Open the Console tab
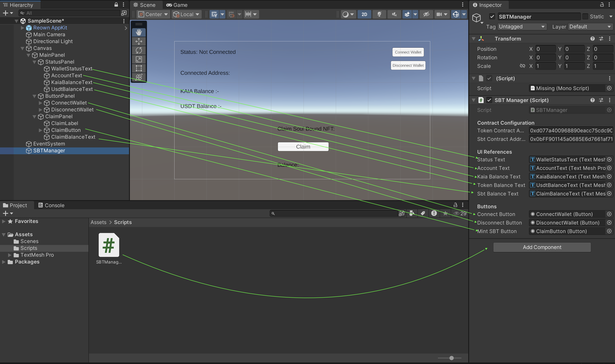This screenshot has width=615, height=364. pyautogui.click(x=51, y=205)
